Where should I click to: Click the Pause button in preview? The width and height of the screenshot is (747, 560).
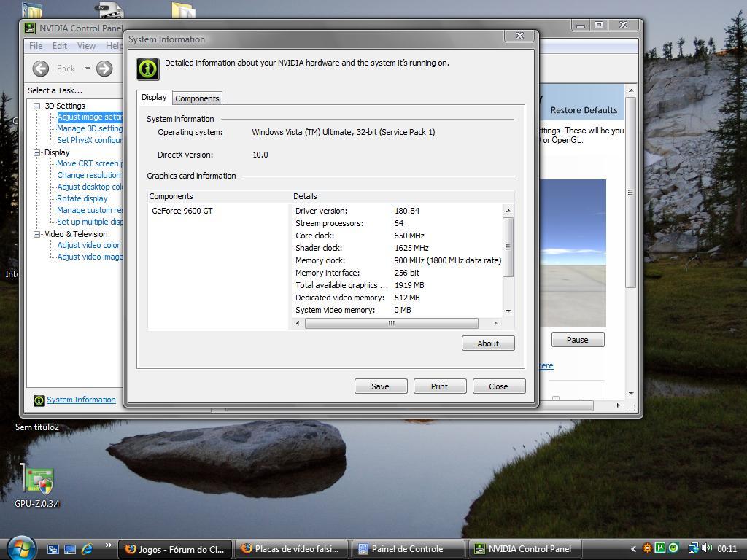(578, 340)
